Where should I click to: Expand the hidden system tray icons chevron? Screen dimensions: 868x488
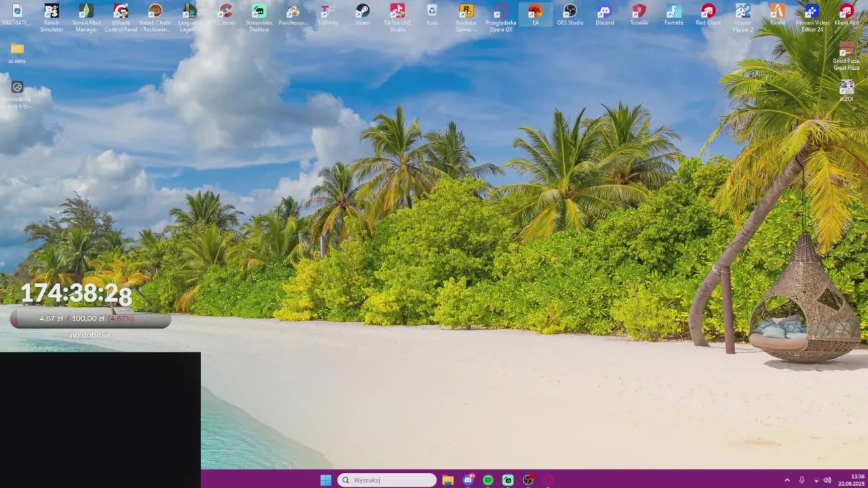787,480
